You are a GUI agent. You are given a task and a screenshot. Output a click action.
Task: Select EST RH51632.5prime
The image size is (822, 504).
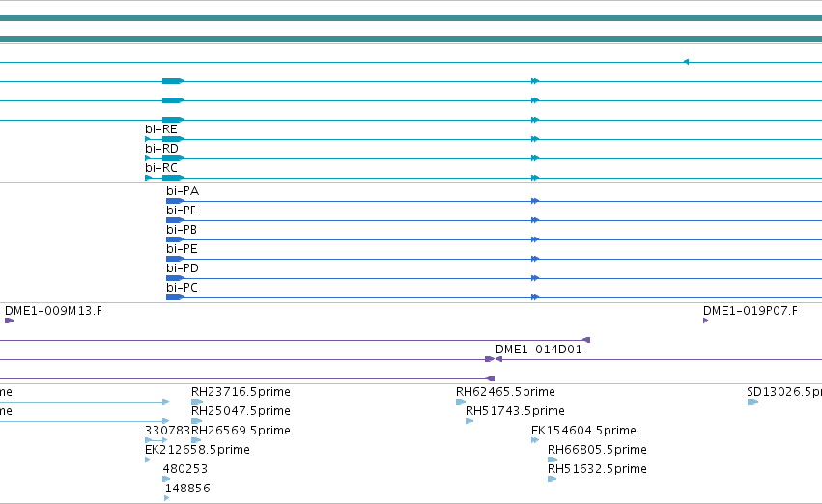597,470
